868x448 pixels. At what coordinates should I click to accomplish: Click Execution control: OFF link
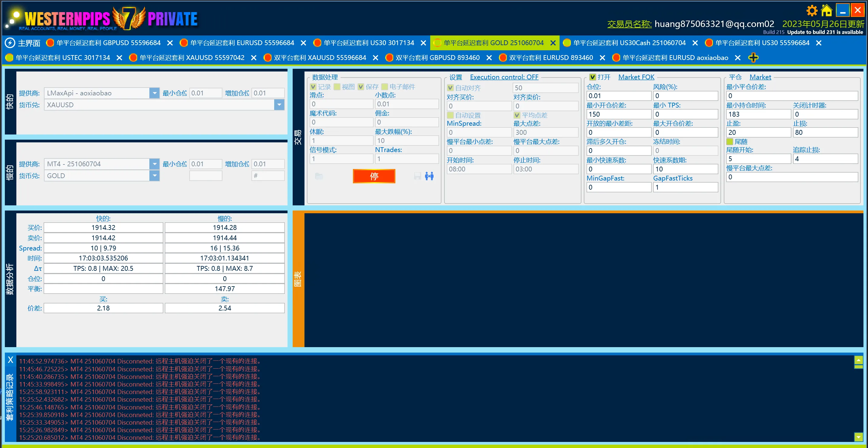[504, 77]
